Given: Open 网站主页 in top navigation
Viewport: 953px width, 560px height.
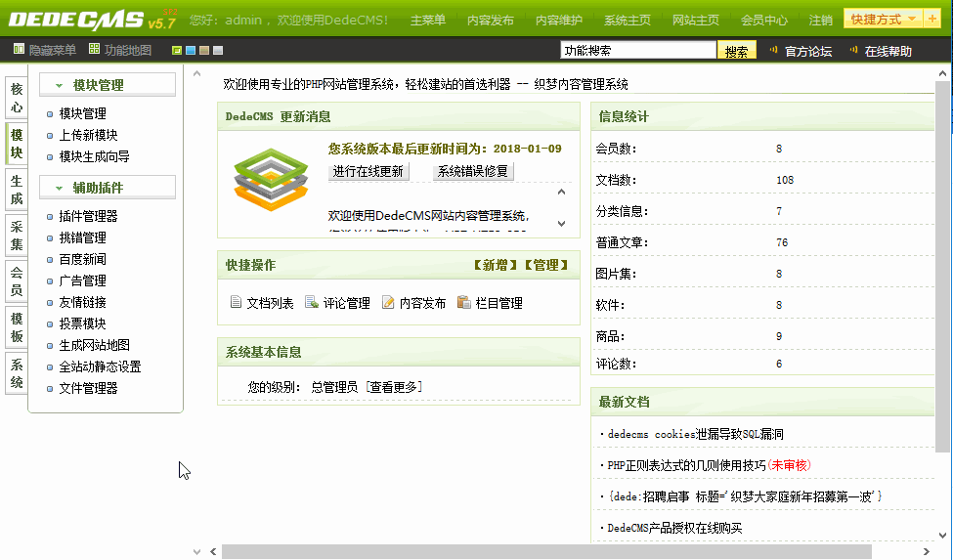Looking at the screenshot, I should tap(695, 21).
